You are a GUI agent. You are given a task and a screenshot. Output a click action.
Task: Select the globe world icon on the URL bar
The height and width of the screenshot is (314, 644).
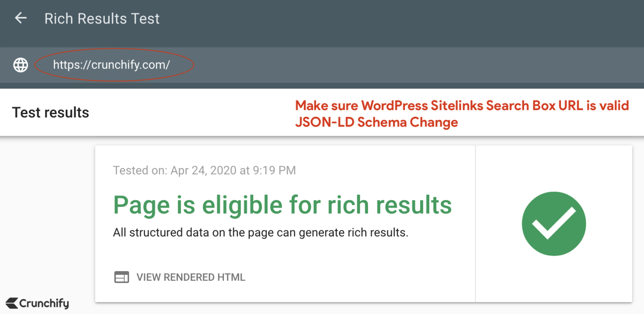tap(20, 65)
